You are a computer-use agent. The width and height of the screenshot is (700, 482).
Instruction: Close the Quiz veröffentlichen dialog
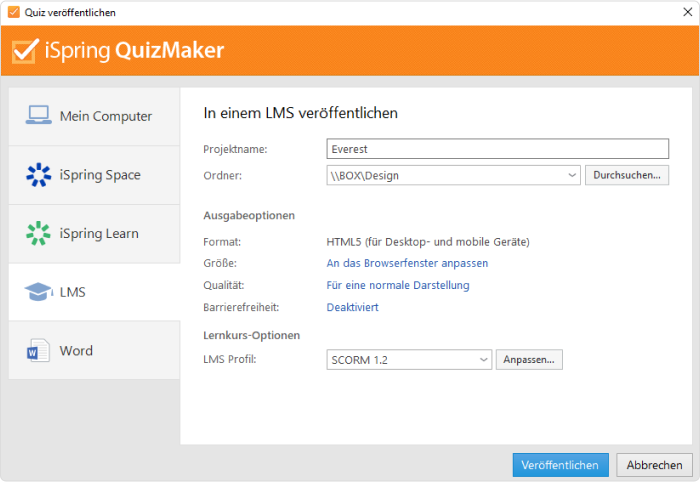point(688,12)
